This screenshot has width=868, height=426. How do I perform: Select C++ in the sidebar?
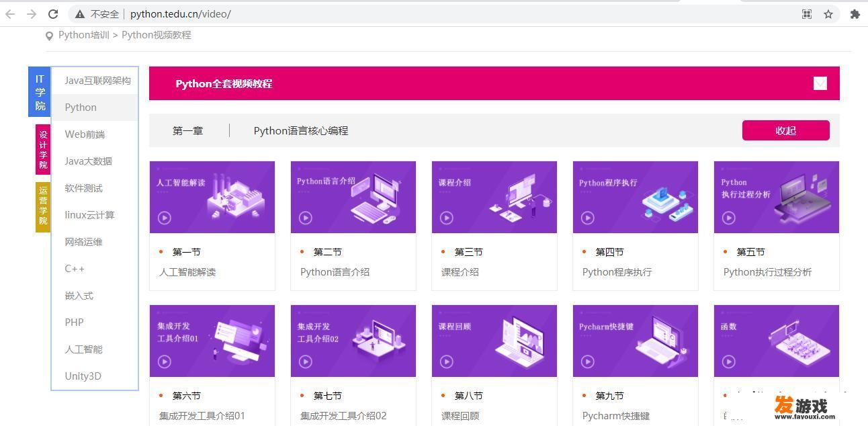click(95, 269)
